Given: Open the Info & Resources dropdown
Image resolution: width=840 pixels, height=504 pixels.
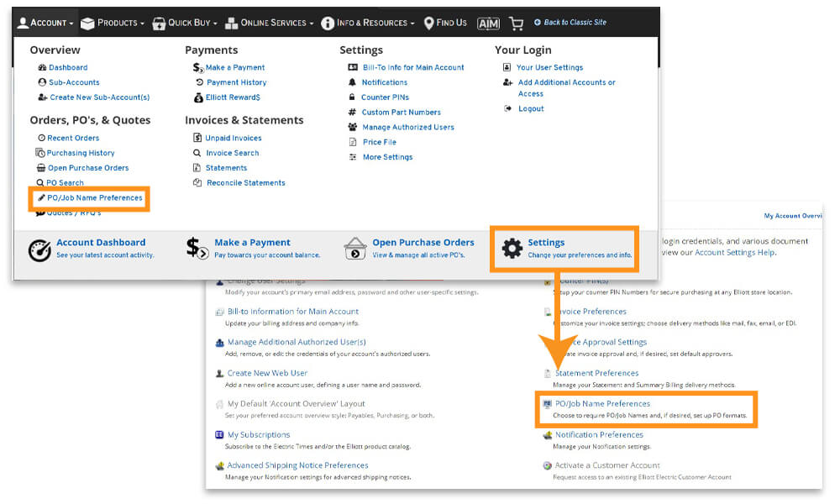Looking at the screenshot, I should (368, 23).
